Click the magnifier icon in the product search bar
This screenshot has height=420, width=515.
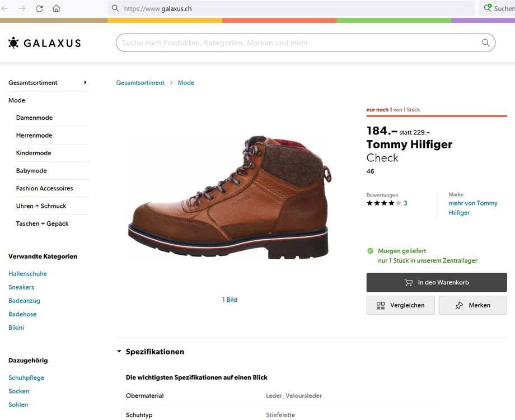point(485,43)
